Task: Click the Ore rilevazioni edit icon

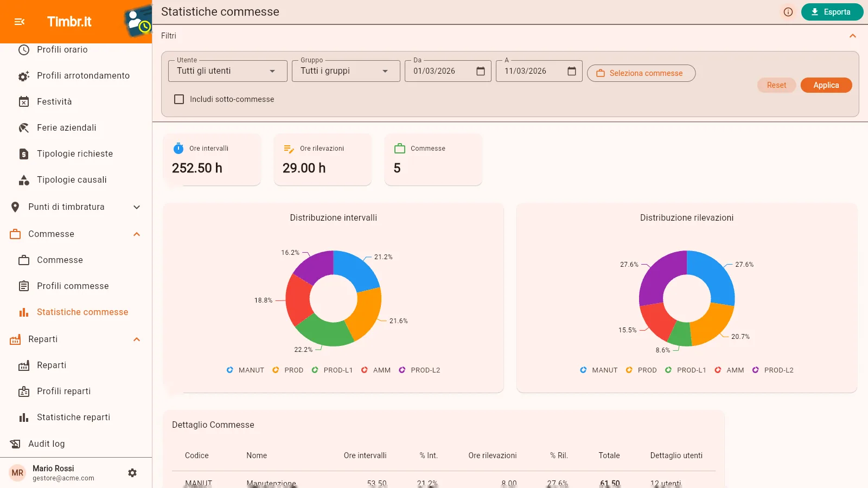Action: (x=289, y=149)
